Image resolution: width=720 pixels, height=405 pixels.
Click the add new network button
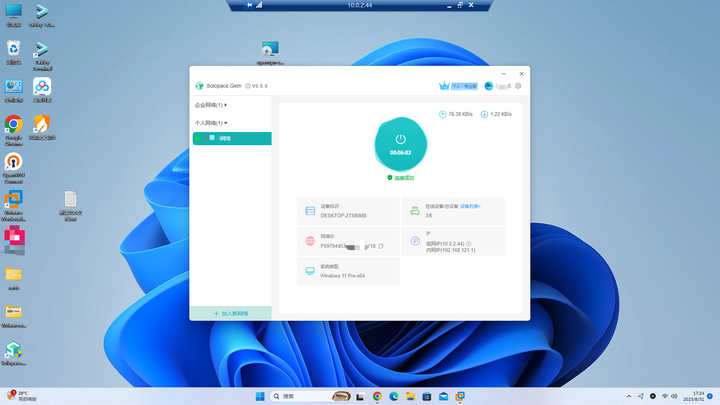coord(231,314)
